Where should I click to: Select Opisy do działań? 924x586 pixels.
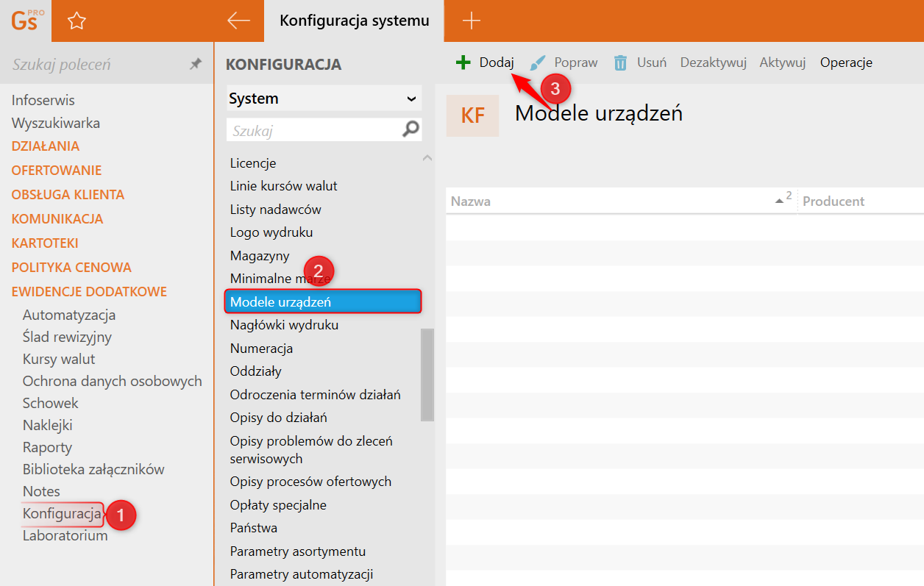278,418
